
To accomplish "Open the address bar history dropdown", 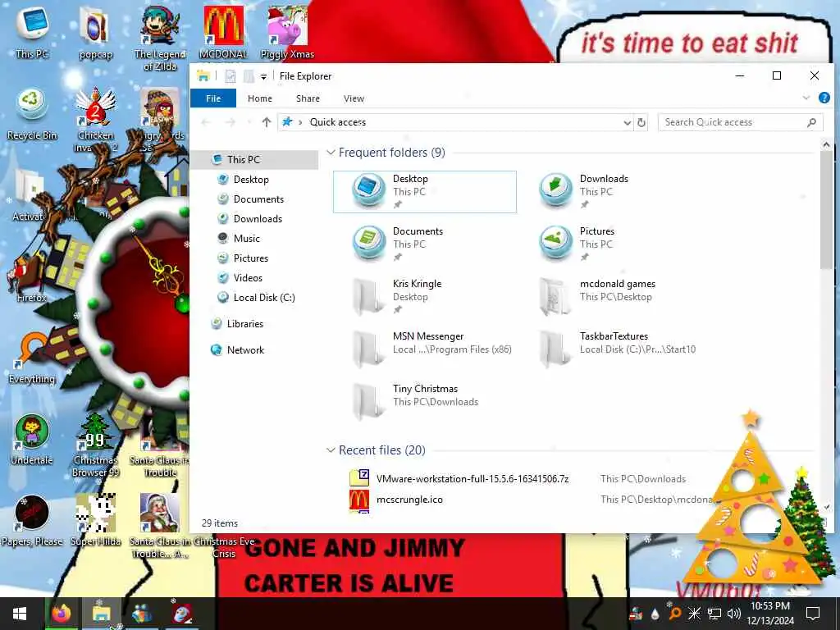I will (628, 123).
